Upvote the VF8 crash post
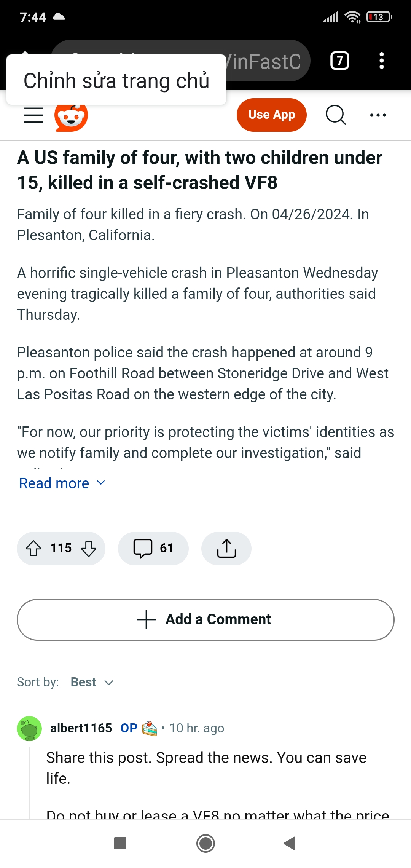This screenshot has width=411, height=868. 33,549
